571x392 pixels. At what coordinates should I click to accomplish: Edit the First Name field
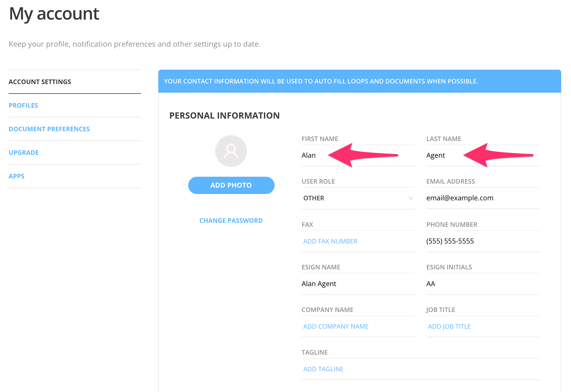(317, 155)
